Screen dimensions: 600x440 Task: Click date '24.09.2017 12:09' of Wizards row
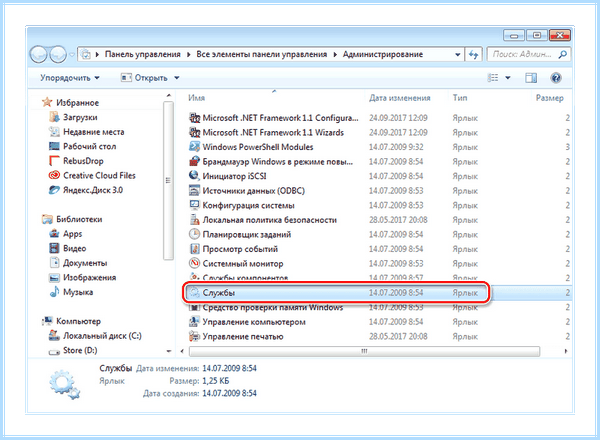pyautogui.click(x=398, y=132)
